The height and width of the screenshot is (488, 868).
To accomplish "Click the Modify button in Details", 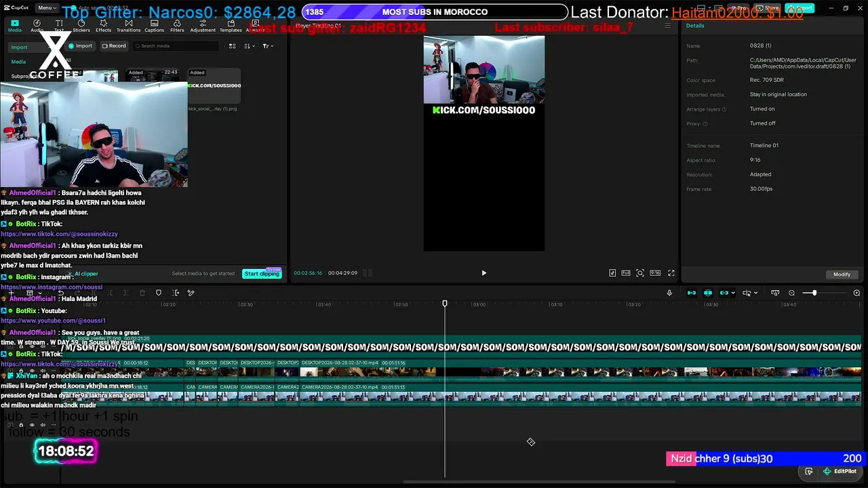I will tap(842, 274).
